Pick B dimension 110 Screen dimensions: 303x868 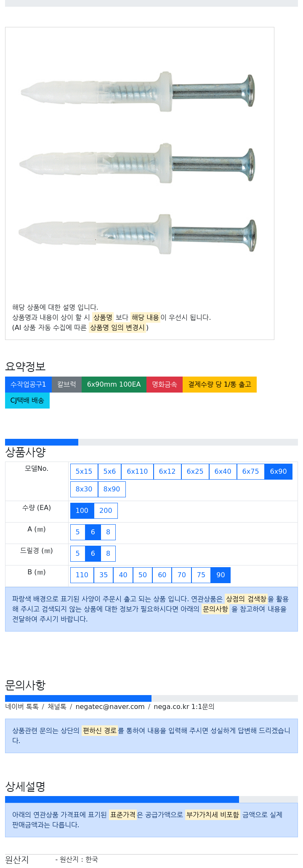click(82, 575)
